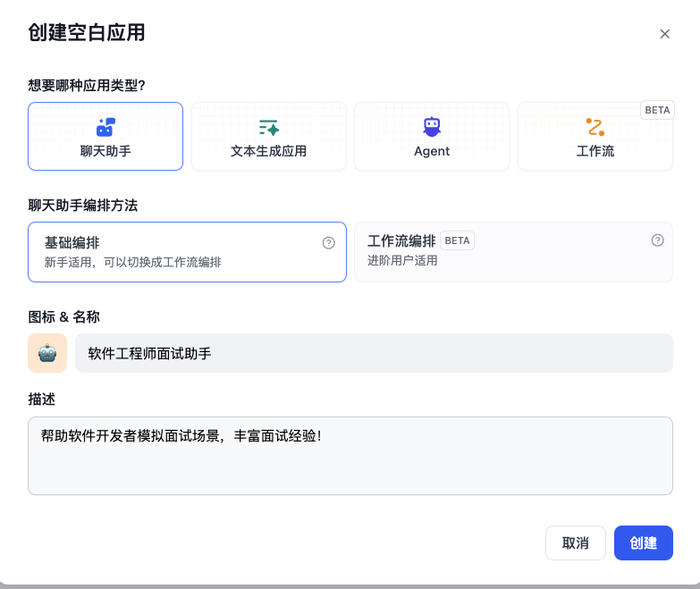Click the orange 工作流 path icon

[x=595, y=127]
